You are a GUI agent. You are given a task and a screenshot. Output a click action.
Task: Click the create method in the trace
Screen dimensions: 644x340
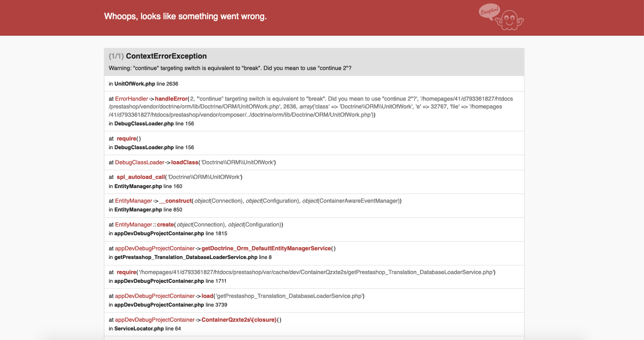[165, 225]
